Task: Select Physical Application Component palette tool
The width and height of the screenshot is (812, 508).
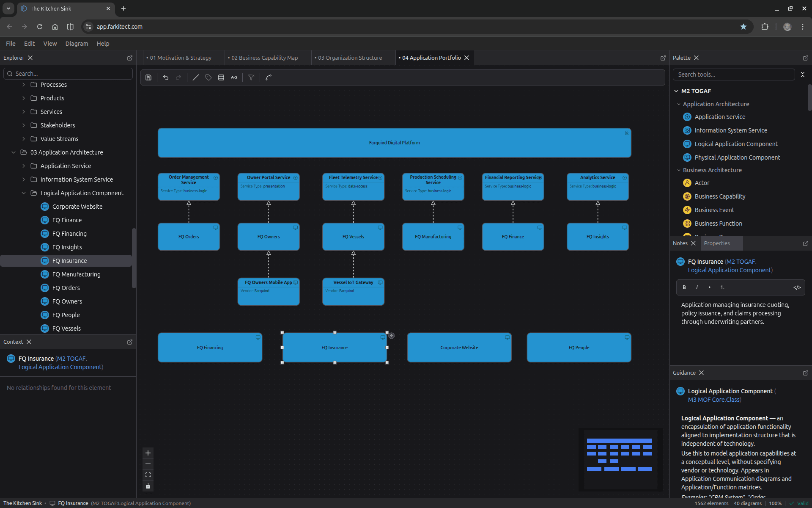Action: pos(737,157)
